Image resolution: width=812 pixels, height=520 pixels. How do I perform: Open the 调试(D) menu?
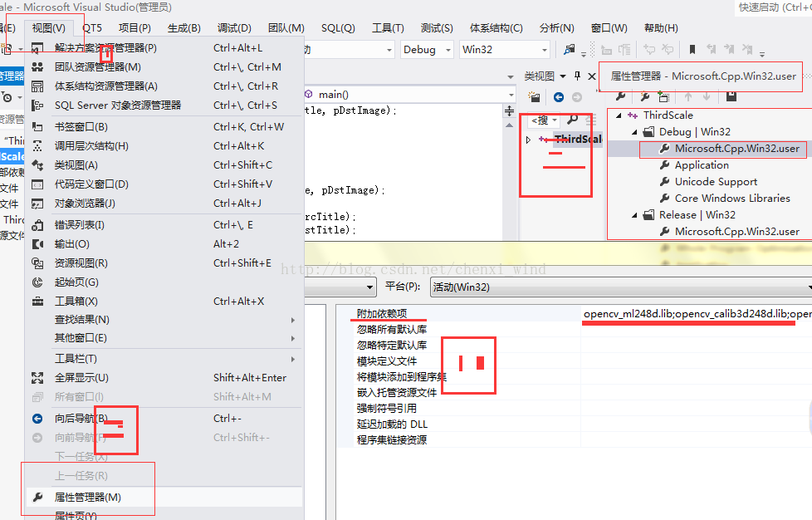point(234,28)
